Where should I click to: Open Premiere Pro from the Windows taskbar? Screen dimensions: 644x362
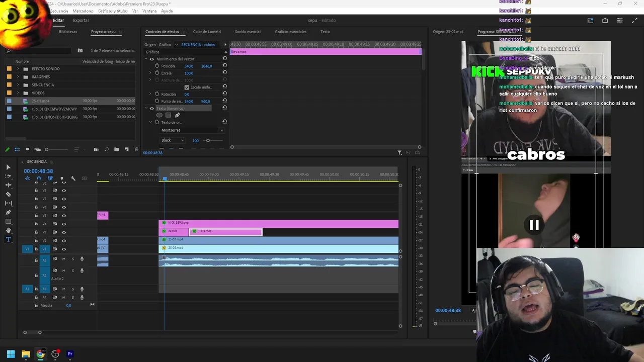pos(70,354)
